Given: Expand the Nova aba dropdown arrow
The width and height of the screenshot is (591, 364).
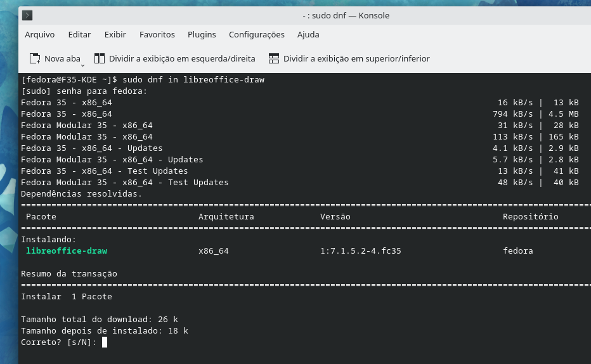Looking at the screenshot, I should click(82, 65).
